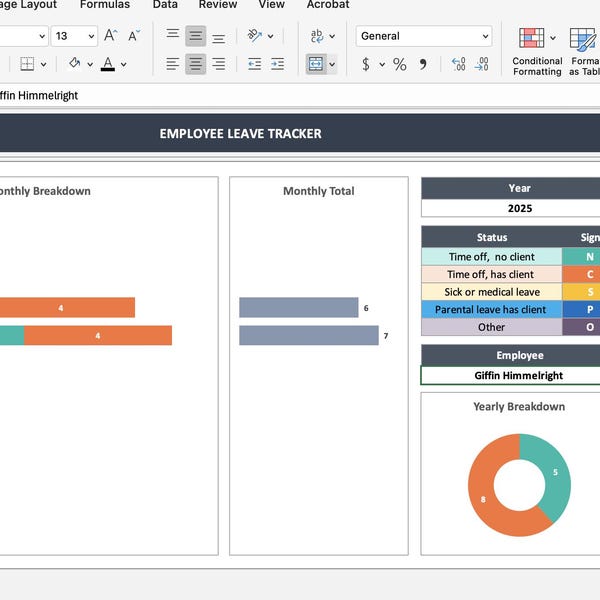
Task: Open the Review ribbon tab
Action: 218,5
